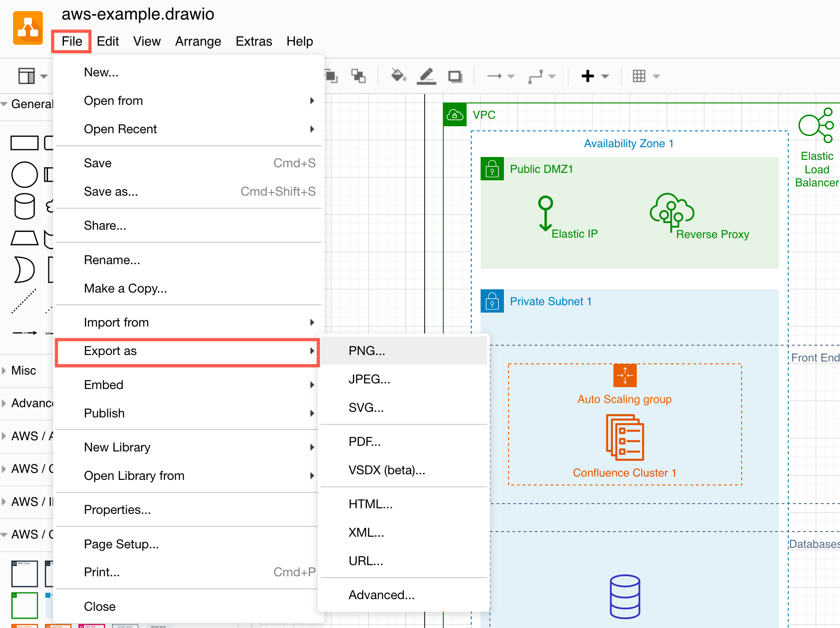Open the connection style dropdown arrow
840x628 pixels.
click(552, 76)
